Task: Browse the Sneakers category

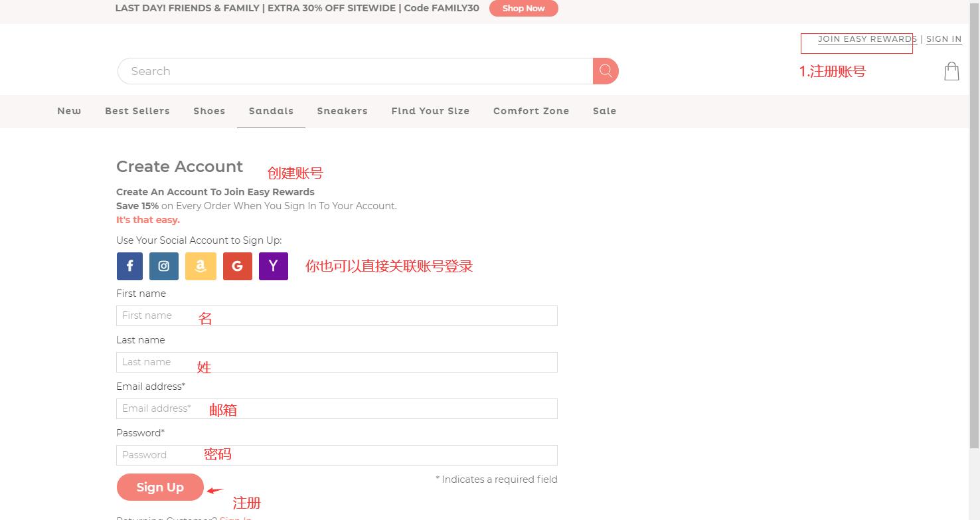Action: coord(342,111)
